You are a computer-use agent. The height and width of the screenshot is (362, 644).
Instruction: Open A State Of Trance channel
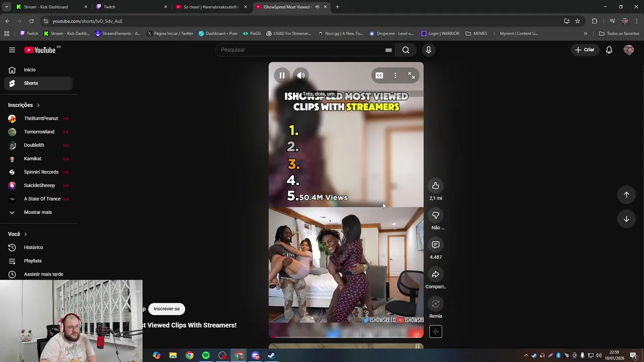point(38,199)
